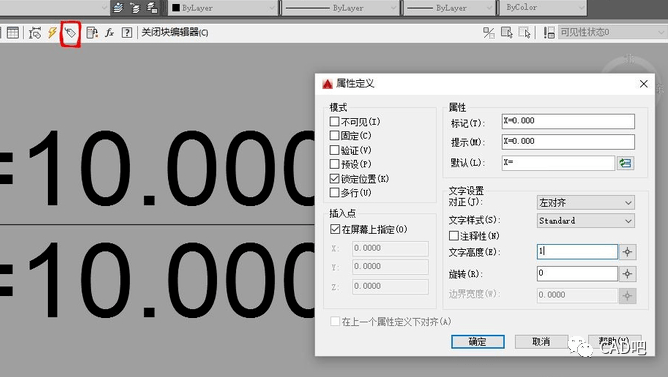Toggle the 不可见(I) checkbox

point(334,122)
